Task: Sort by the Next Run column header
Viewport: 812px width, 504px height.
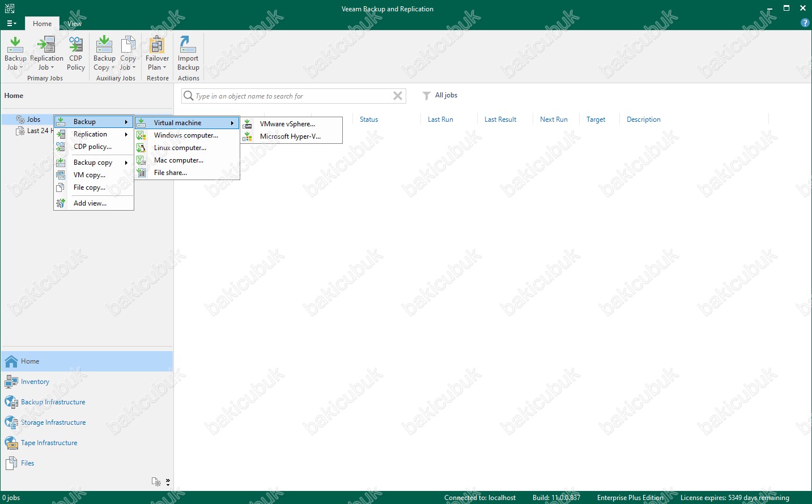Action: pyautogui.click(x=554, y=119)
